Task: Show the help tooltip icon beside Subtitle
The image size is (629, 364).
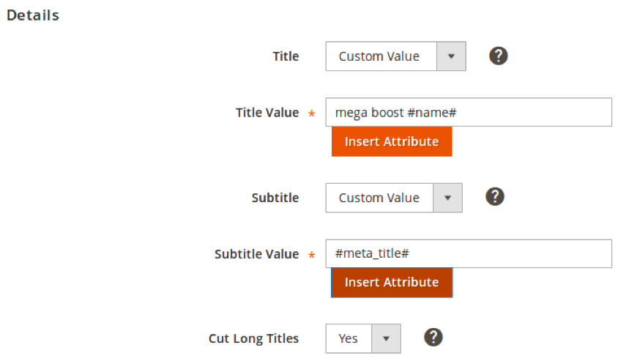Action: pyautogui.click(x=494, y=197)
